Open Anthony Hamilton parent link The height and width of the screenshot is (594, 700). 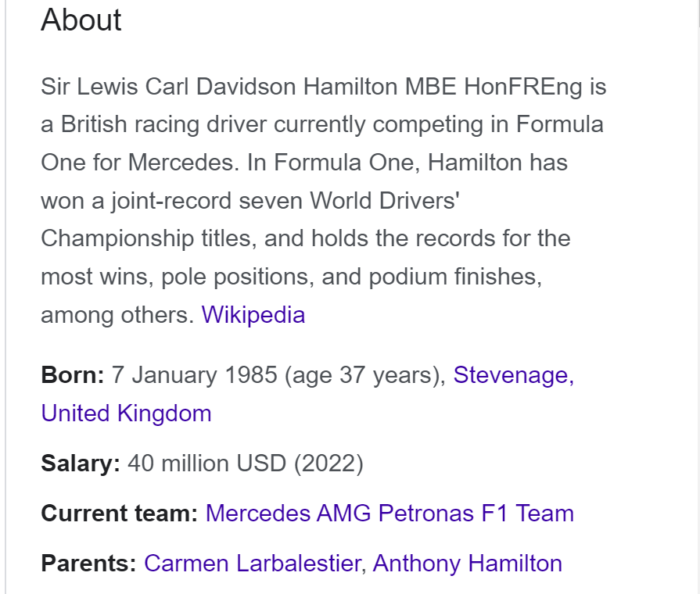click(x=467, y=564)
